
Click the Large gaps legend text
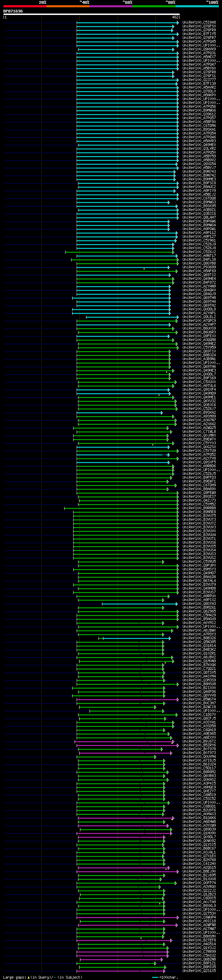43,977
